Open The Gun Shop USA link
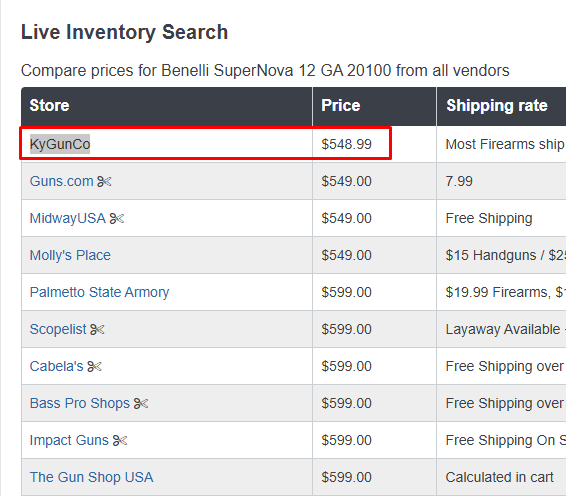The width and height of the screenshot is (566, 496). [x=91, y=477]
